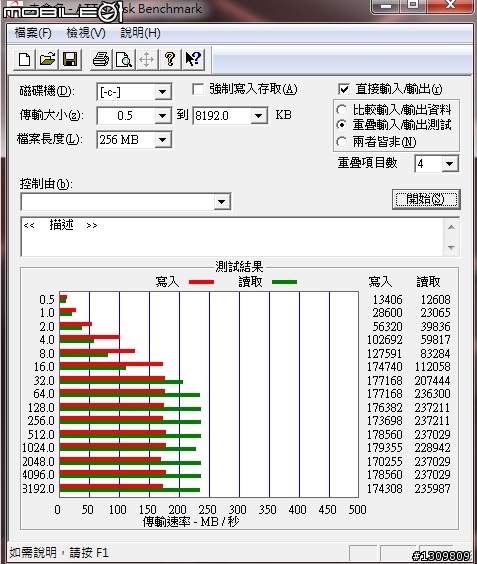Enable 強制寫入存取(A) checkbox

(198, 89)
